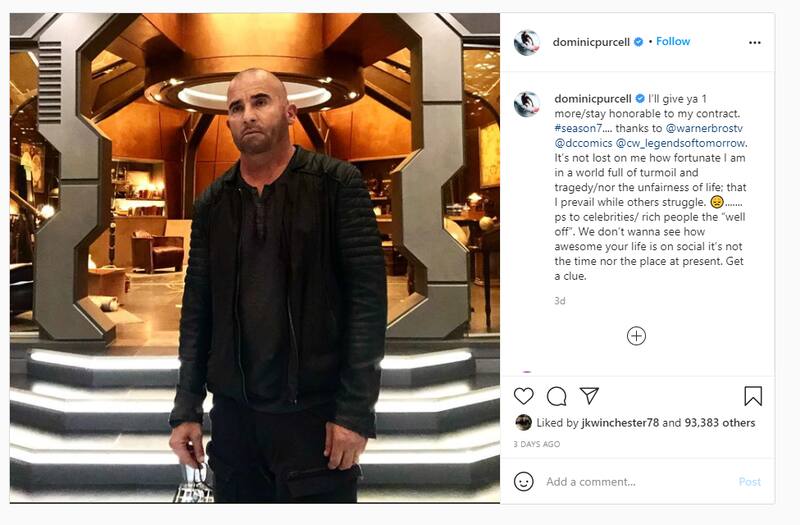Open jkwinchester78 liker profile
This screenshot has width=800, height=525.
[620, 422]
